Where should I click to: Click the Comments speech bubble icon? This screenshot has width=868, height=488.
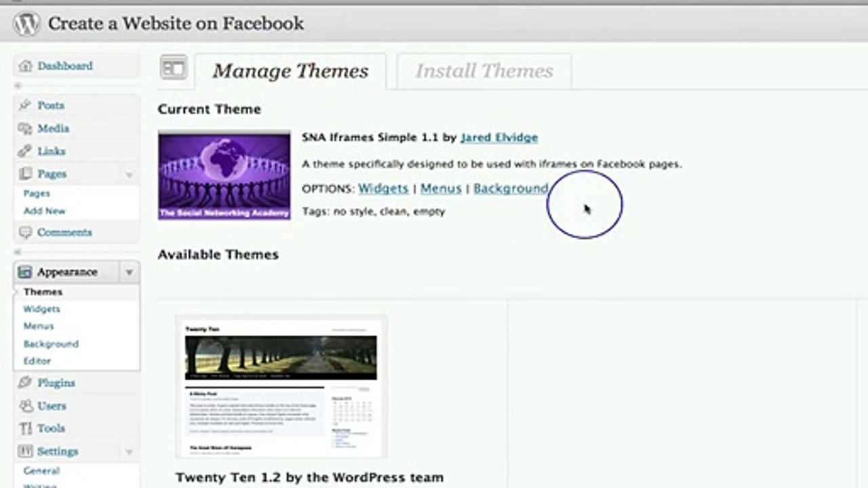pyautogui.click(x=26, y=232)
